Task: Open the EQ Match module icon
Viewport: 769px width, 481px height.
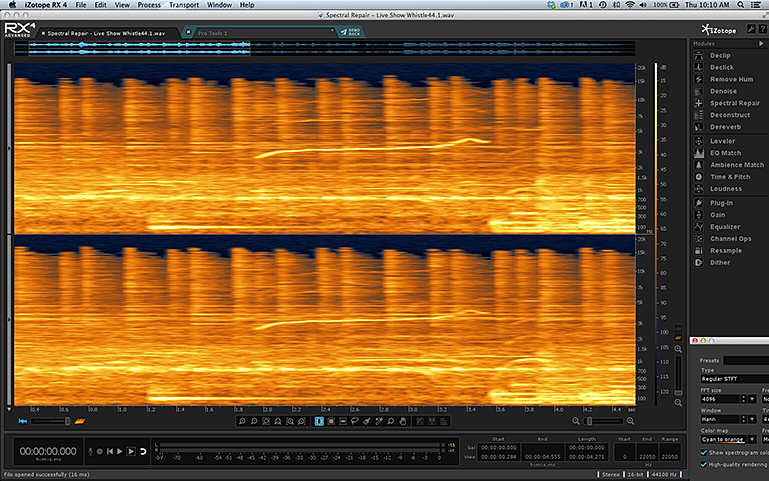Action: pos(699,153)
